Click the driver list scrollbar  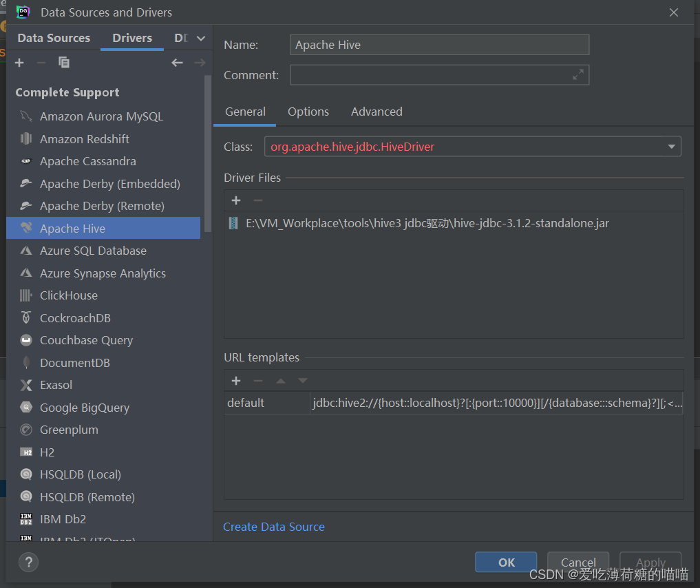coord(208,154)
